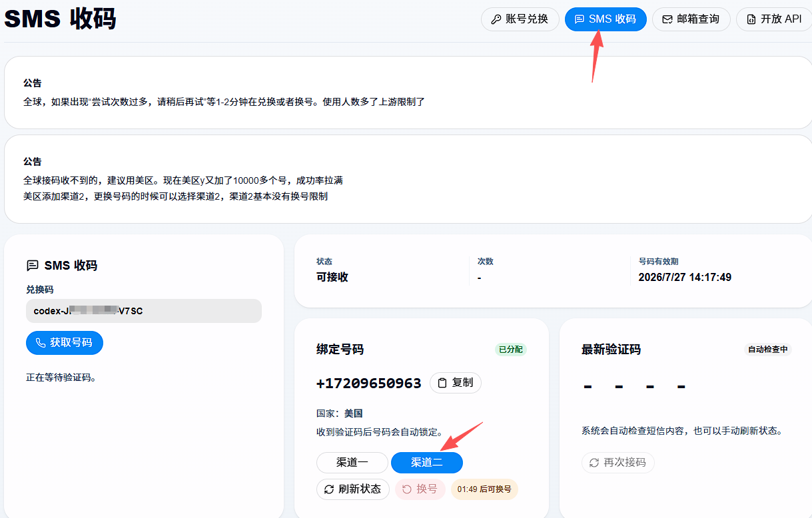Click the verification code dashes placeholder
The width and height of the screenshot is (812, 518).
click(x=634, y=386)
